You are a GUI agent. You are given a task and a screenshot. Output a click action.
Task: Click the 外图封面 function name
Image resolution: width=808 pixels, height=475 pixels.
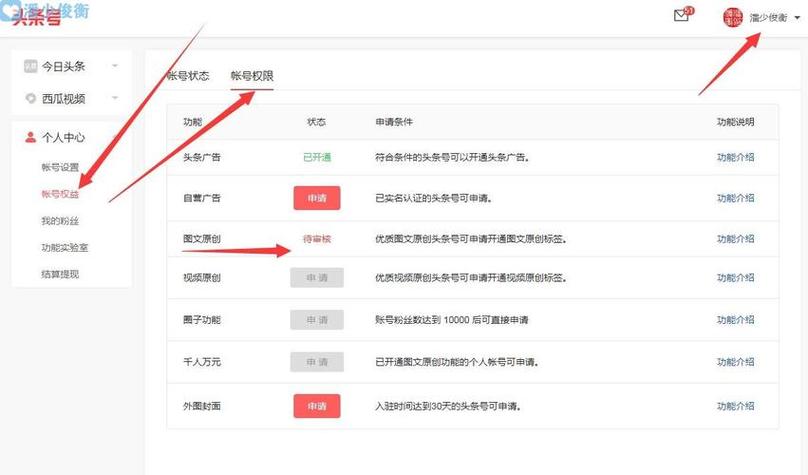click(x=202, y=406)
